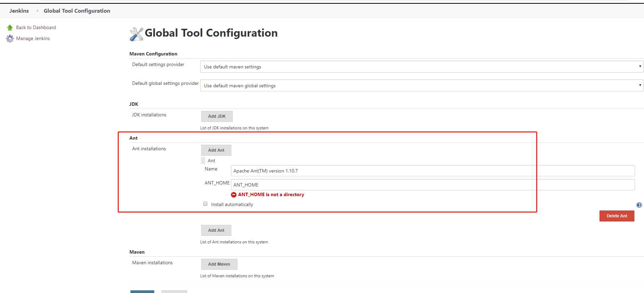This screenshot has height=293, width=644.
Task: Click the 'Install automatically' label text
Action: click(x=232, y=204)
